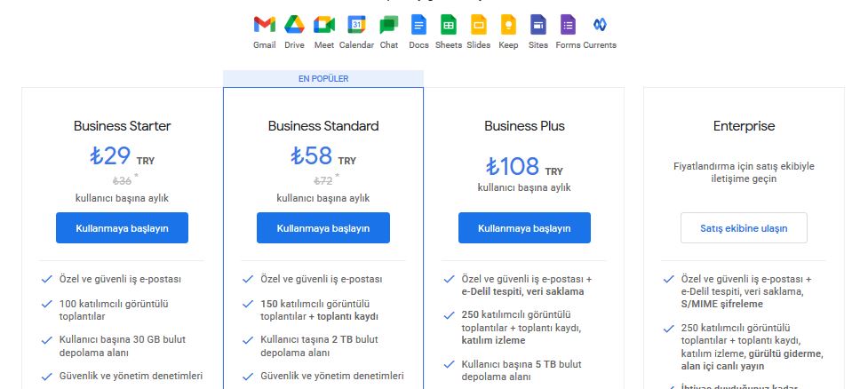The width and height of the screenshot is (868, 389).
Task: Open the Google Drive icon
Action: (294, 24)
